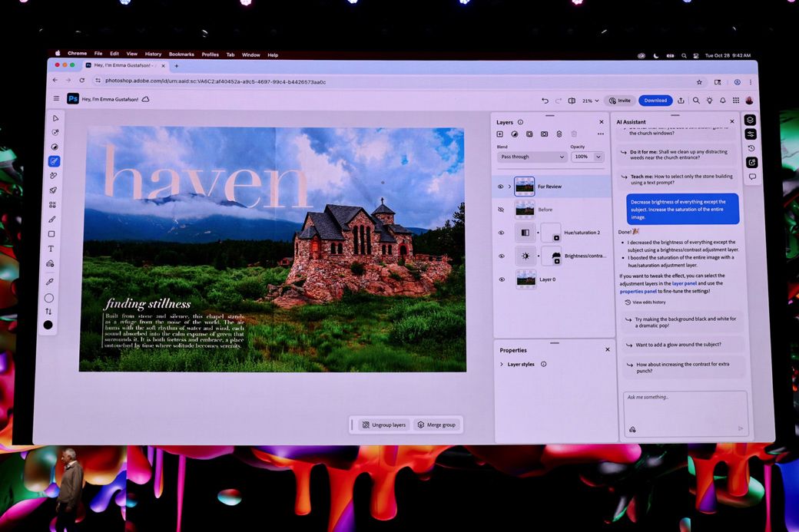Image resolution: width=799 pixels, height=532 pixels.
Task: Open the search magnifier icon
Action: click(696, 101)
